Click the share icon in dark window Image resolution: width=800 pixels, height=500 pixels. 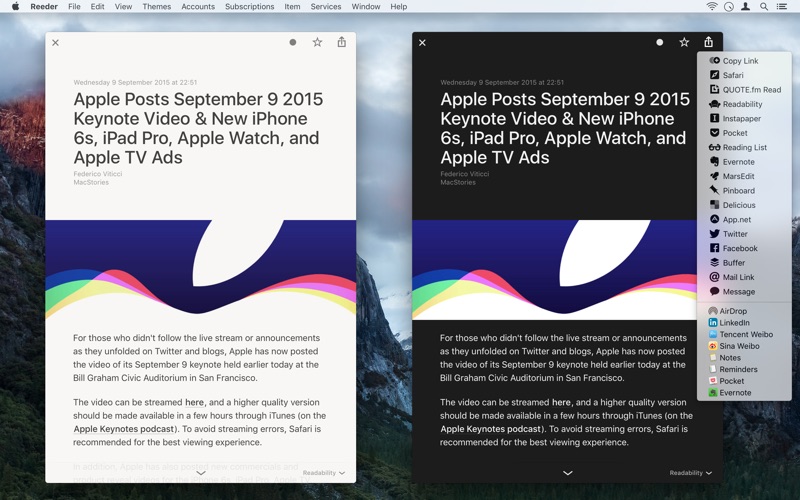tap(708, 42)
